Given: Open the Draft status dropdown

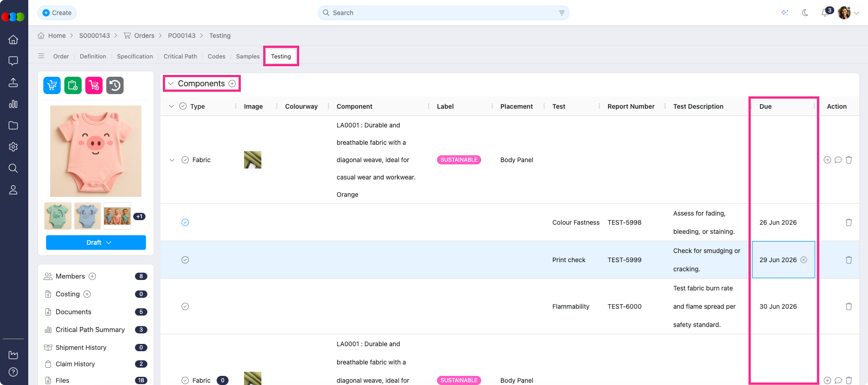Looking at the screenshot, I should coord(96,243).
